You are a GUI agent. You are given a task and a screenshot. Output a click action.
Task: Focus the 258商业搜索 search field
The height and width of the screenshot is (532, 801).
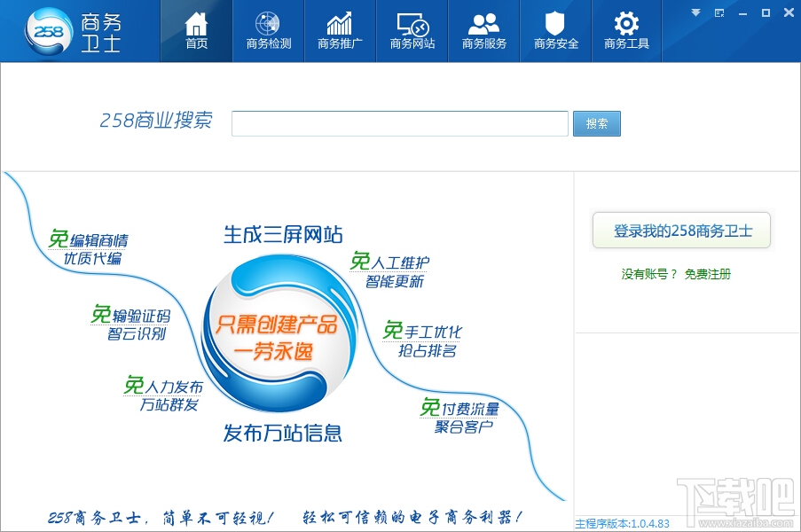(399, 123)
